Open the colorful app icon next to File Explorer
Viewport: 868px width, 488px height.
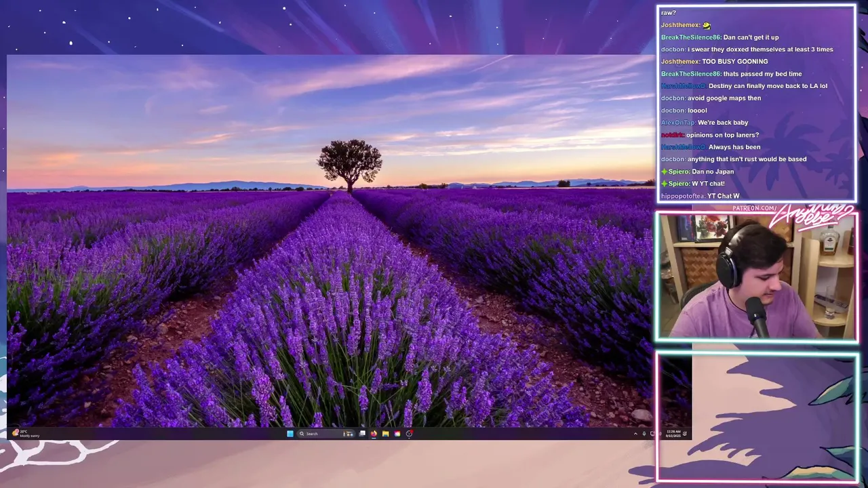(397, 434)
